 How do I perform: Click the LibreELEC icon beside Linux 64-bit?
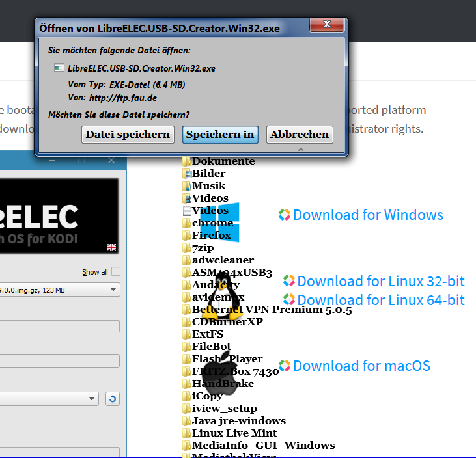click(x=289, y=299)
